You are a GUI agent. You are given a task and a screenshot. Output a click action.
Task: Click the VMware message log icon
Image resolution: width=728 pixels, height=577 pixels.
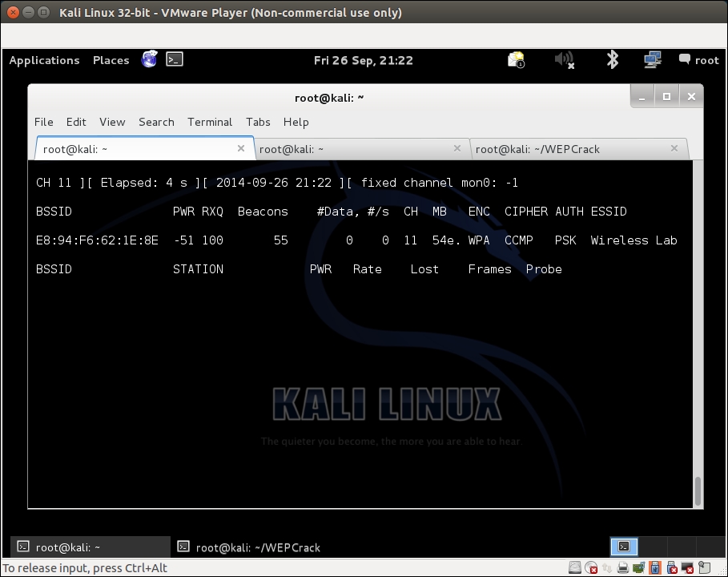click(704, 567)
